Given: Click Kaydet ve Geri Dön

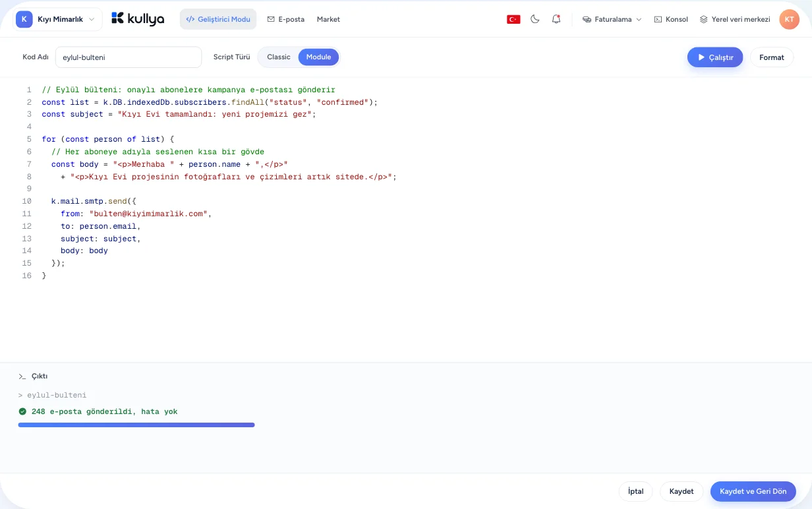Looking at the screenshot, I should click(x=753, y=492).
